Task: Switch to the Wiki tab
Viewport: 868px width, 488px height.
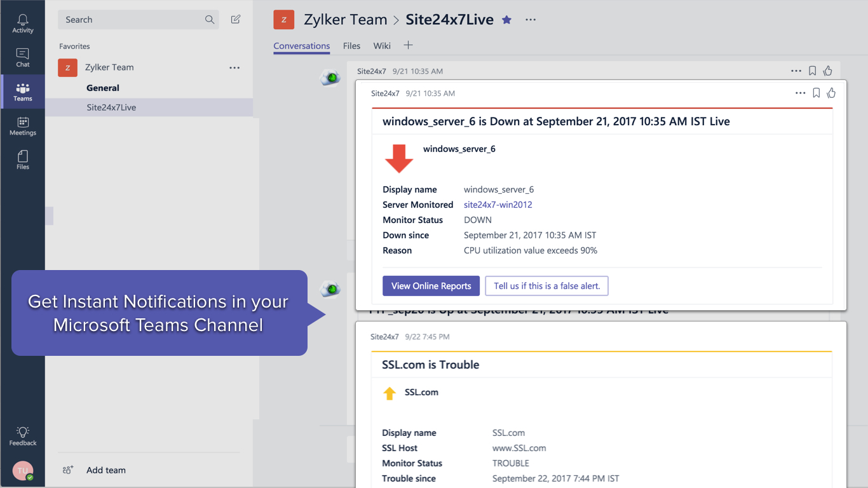Action: (x=382, y=46)
